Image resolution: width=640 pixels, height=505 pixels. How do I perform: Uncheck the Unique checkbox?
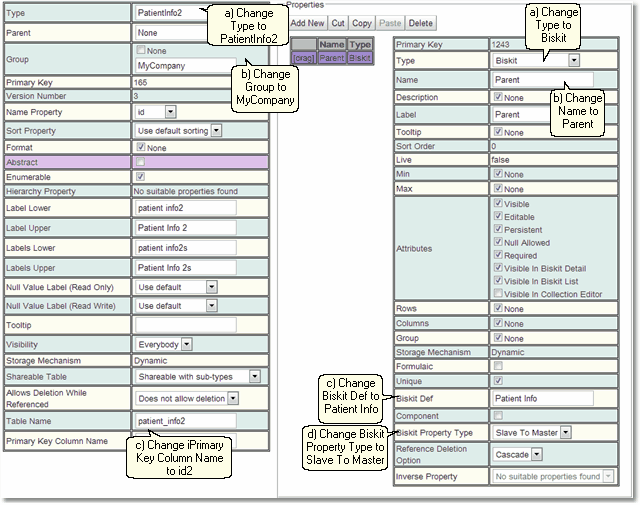pyautogui.click(x=499, y=381)
